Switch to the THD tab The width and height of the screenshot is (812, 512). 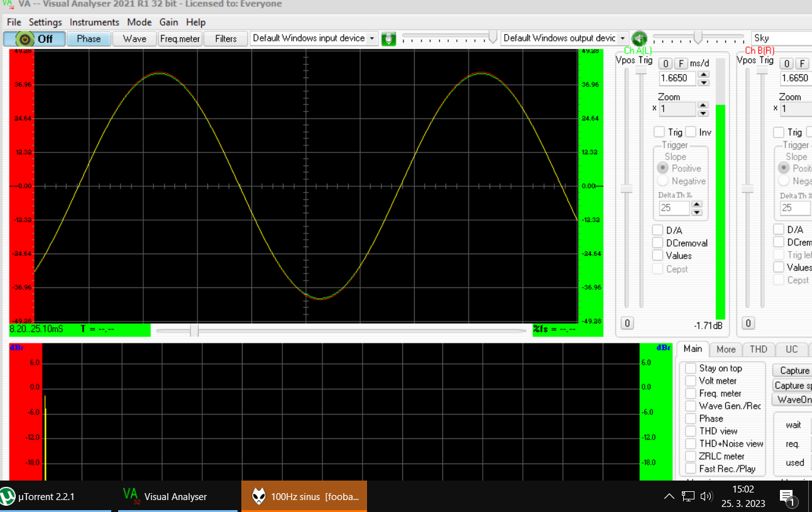click(x=759, y=349)
